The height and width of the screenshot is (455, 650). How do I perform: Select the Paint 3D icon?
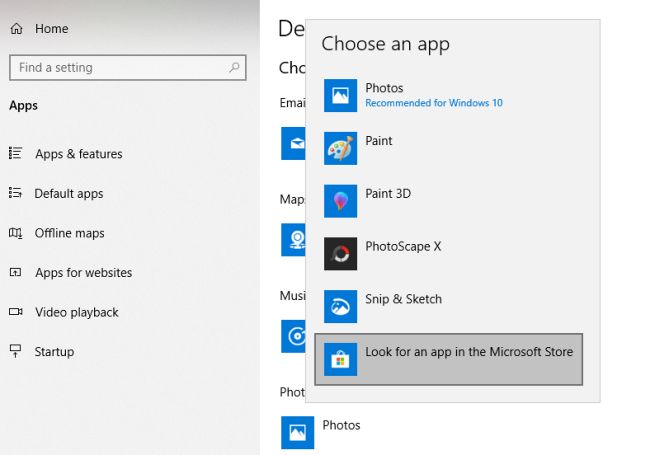click(340, 201)
